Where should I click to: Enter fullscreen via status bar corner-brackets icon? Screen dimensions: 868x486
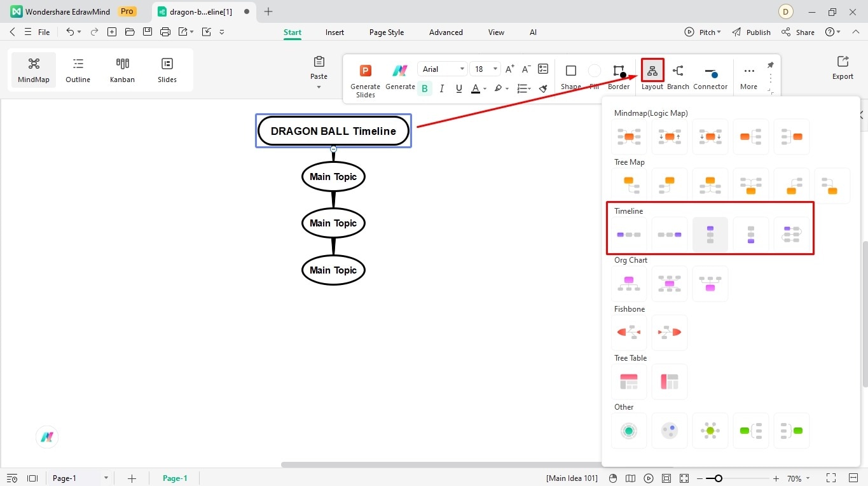coord(830,478)
